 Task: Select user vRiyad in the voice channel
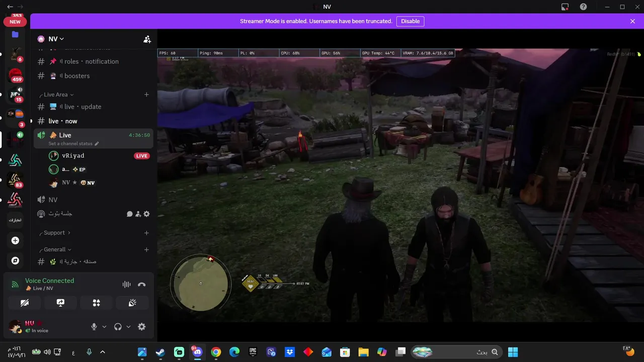[99, 156]
